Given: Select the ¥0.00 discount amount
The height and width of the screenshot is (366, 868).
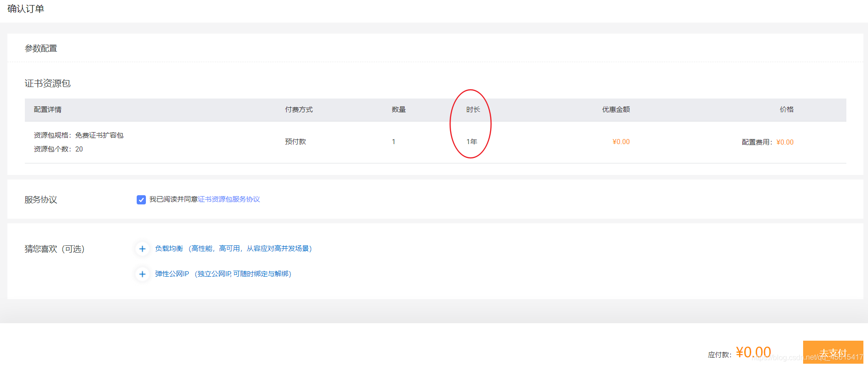Looking at the screenshot, I should point(621,142).
